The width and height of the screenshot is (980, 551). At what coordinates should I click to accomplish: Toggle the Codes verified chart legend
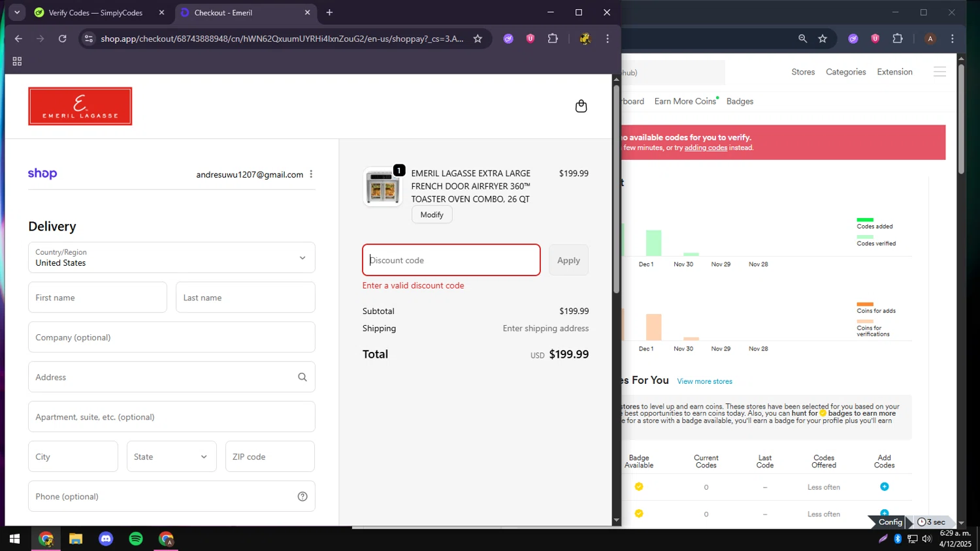876,240
